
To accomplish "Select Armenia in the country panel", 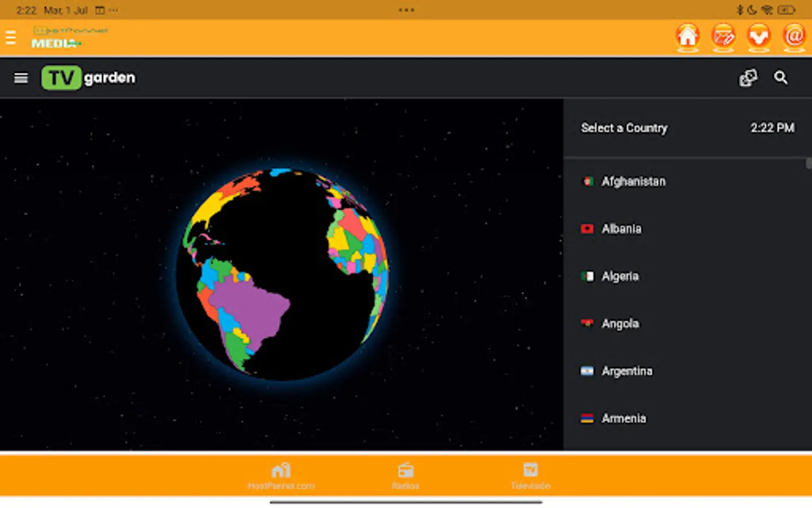I will (624, 418).
